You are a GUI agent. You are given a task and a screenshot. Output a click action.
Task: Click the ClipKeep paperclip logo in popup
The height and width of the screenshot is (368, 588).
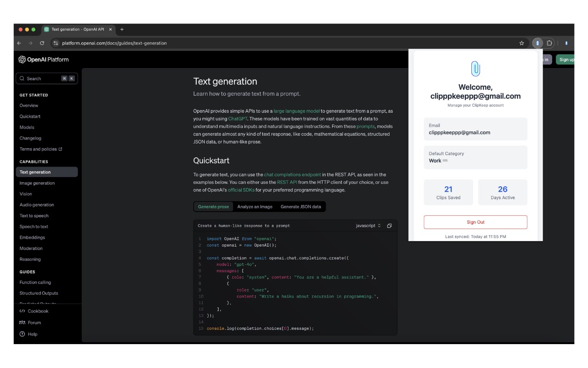475,69
